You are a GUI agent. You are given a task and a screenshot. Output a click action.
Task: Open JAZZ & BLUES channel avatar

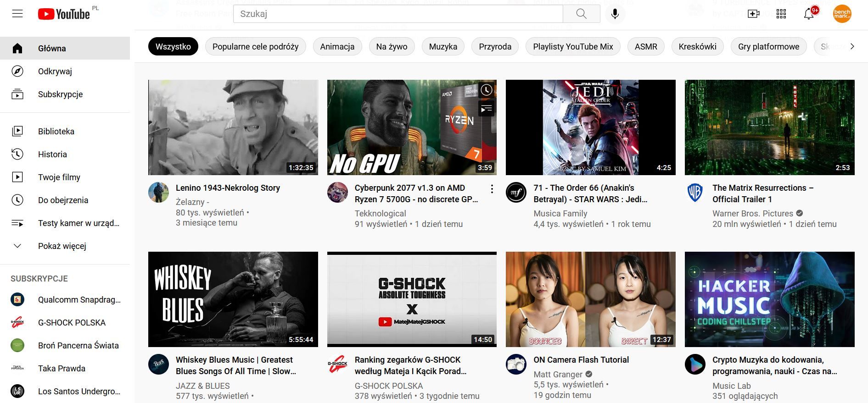[158, 364]
